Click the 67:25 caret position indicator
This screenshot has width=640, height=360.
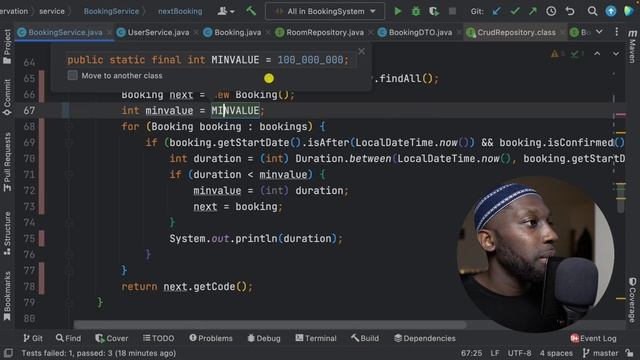pyautogui.click(x=471, y=353)
